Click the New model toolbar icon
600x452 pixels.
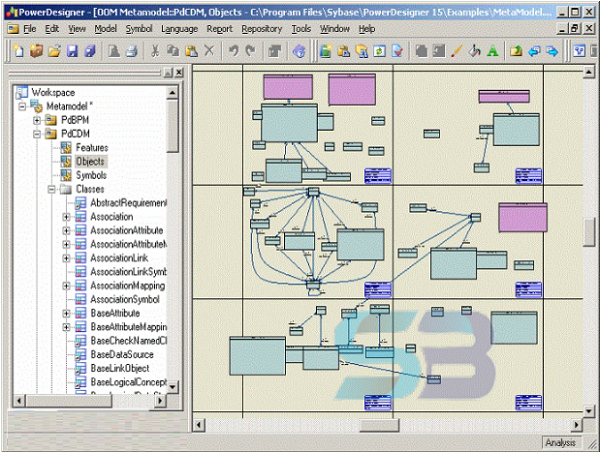pyautogui.click(x=18, y=51)
